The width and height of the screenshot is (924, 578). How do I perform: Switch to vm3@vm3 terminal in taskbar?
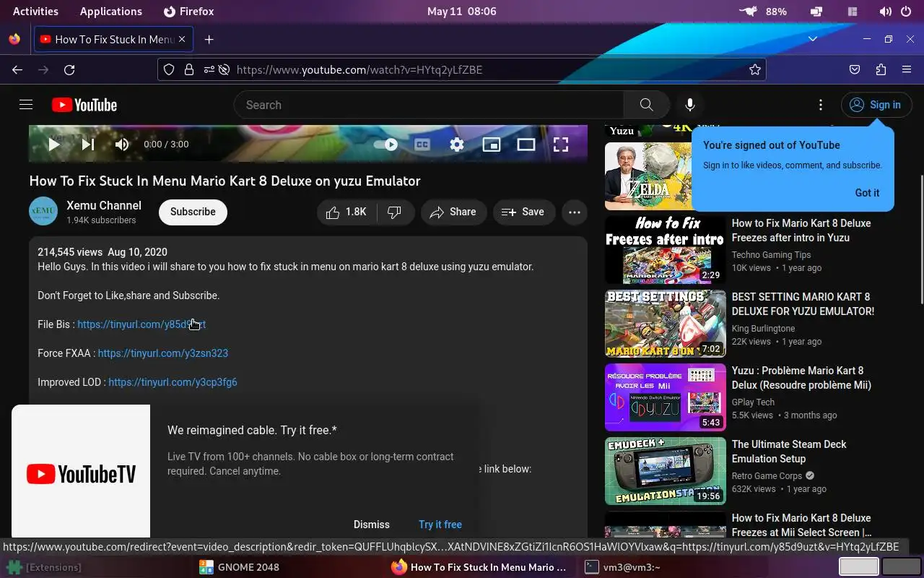click(x=622, y=567)
